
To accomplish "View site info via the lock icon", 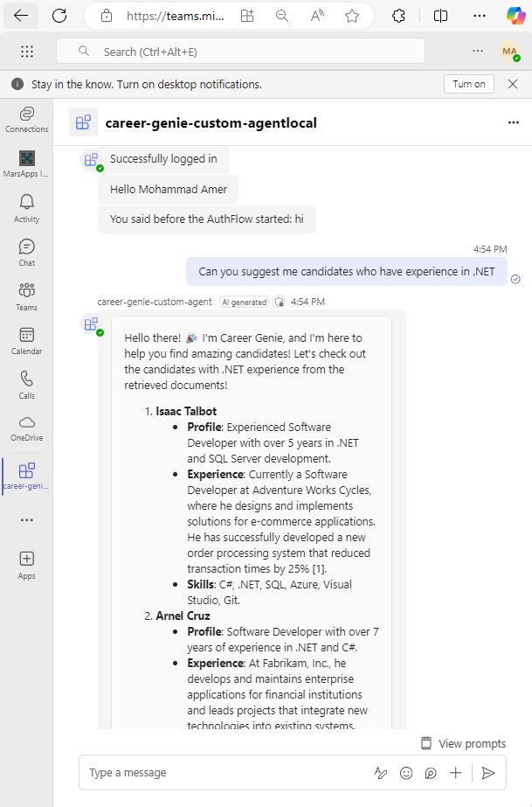I will coord(107,16).
